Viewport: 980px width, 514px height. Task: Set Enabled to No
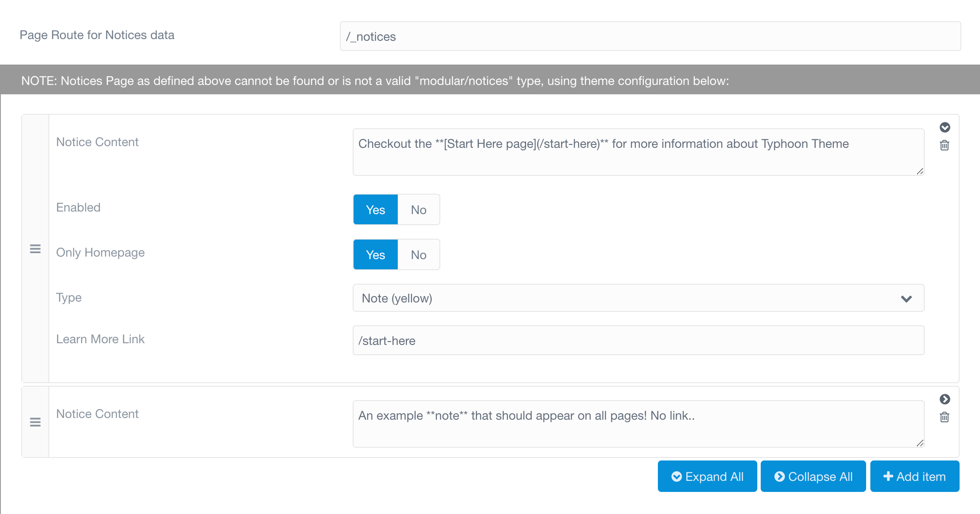click(419, 209)
